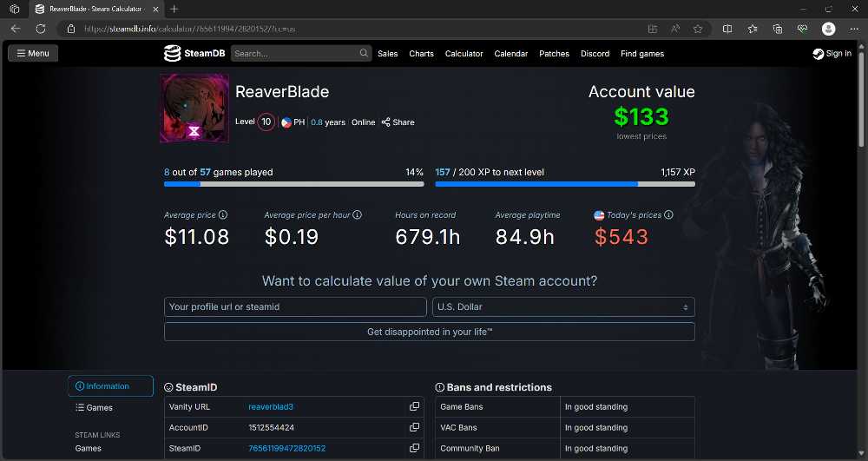
Task: Copy the AccountID value
Action: 414,427
